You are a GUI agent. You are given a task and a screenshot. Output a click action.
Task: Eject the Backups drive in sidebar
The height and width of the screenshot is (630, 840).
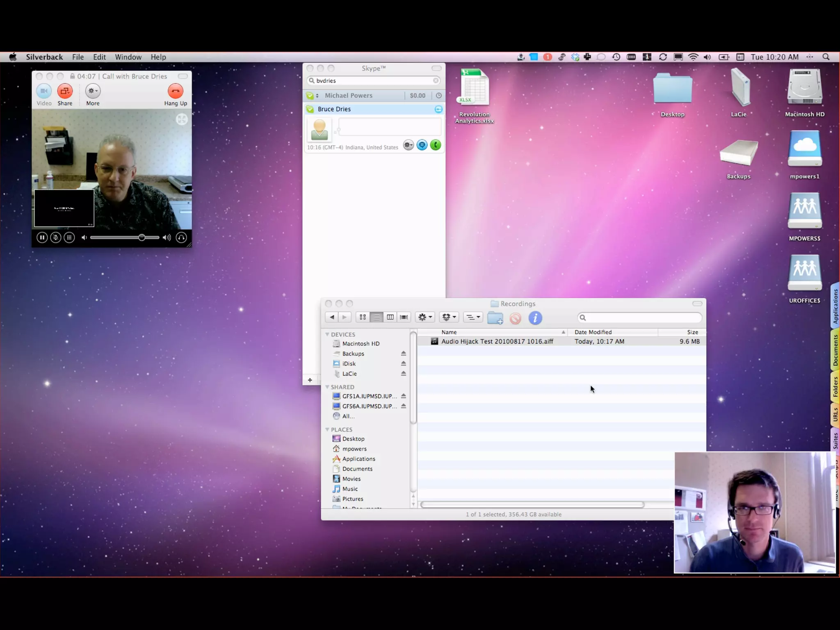403,354
